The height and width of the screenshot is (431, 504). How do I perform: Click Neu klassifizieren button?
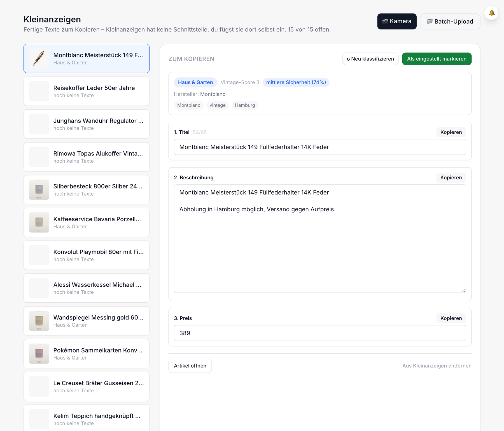coord(370,59)
